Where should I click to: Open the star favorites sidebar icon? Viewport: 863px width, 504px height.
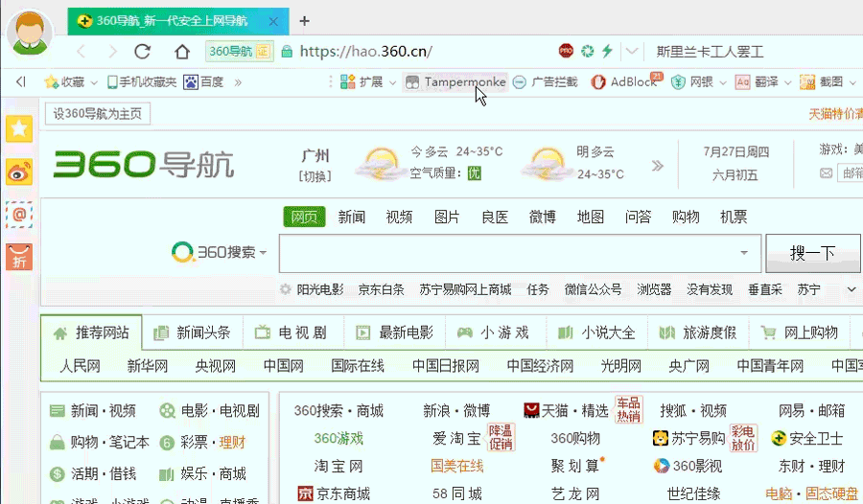pyautogui.click(x=19, y=128)
